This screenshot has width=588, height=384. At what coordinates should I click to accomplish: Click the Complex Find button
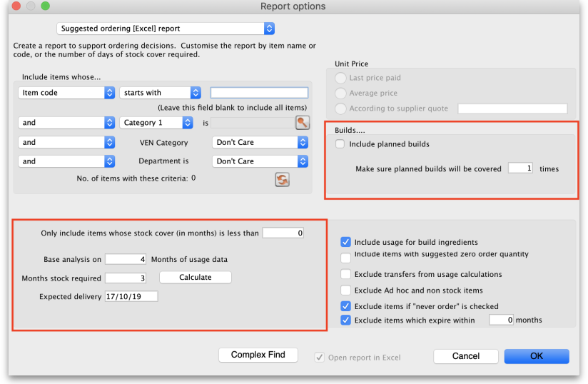pos(258,355)
